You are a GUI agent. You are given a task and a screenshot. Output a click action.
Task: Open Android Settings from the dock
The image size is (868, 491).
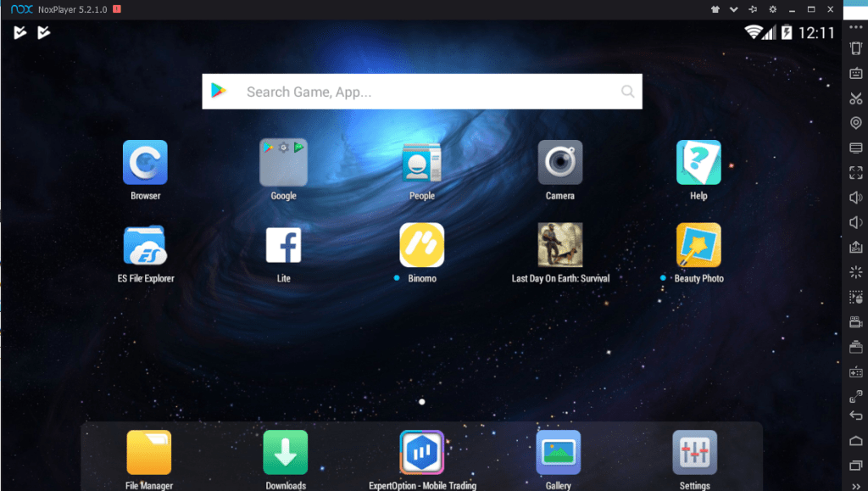click(695, 452)
